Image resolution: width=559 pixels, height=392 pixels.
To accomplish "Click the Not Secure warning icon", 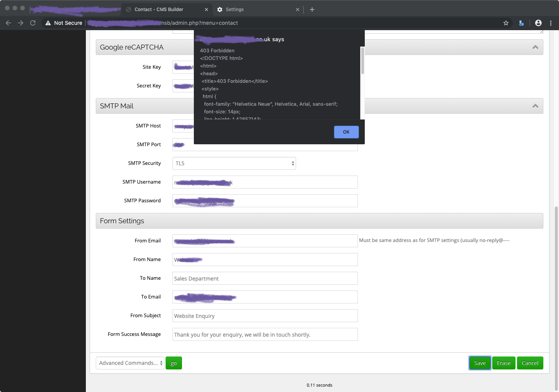I will [48, 23].
